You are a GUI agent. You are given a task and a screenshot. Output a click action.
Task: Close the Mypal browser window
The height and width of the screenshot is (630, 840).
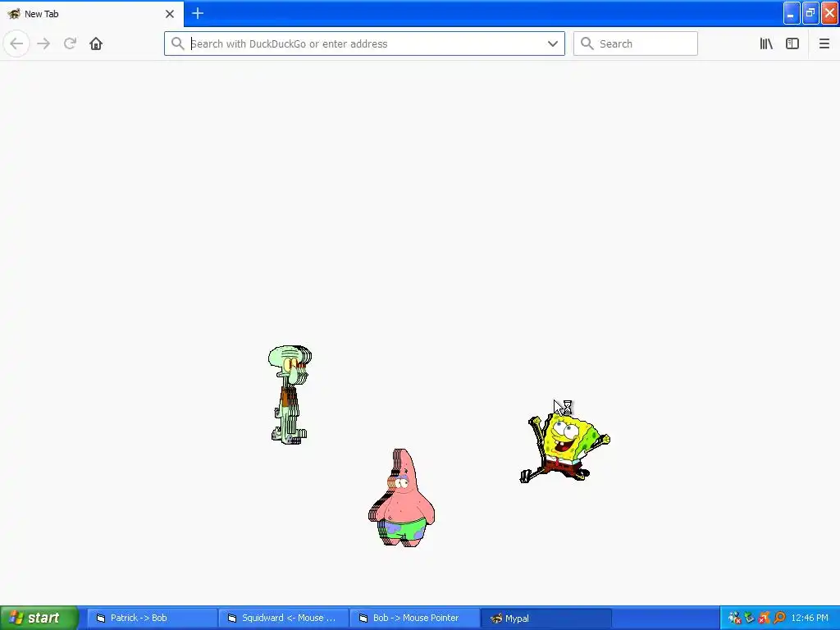(x=830, y=13)
